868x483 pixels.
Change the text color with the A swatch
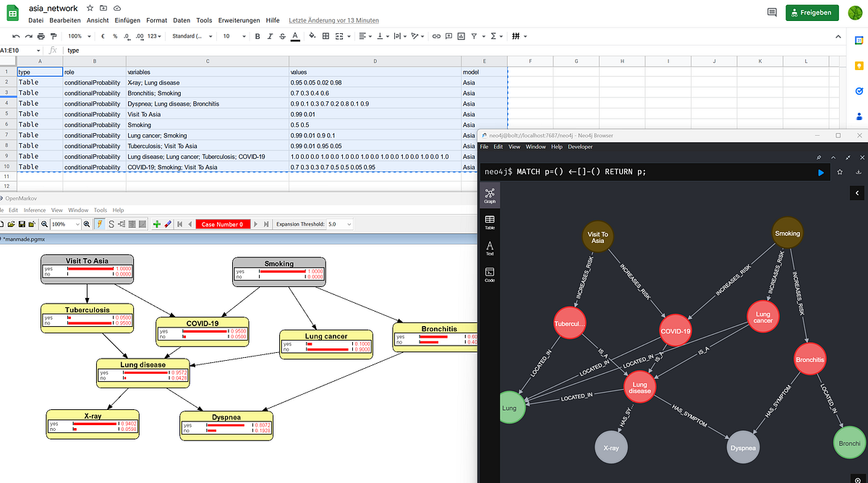pos(293,35)
